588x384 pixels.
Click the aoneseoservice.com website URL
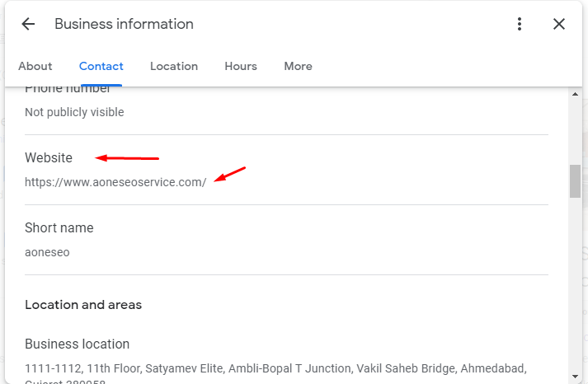(x=115, y=182)
